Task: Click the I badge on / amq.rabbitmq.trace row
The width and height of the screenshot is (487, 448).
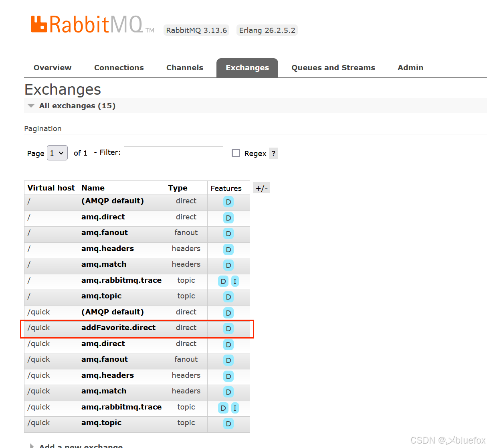Action: coord(235,281)
